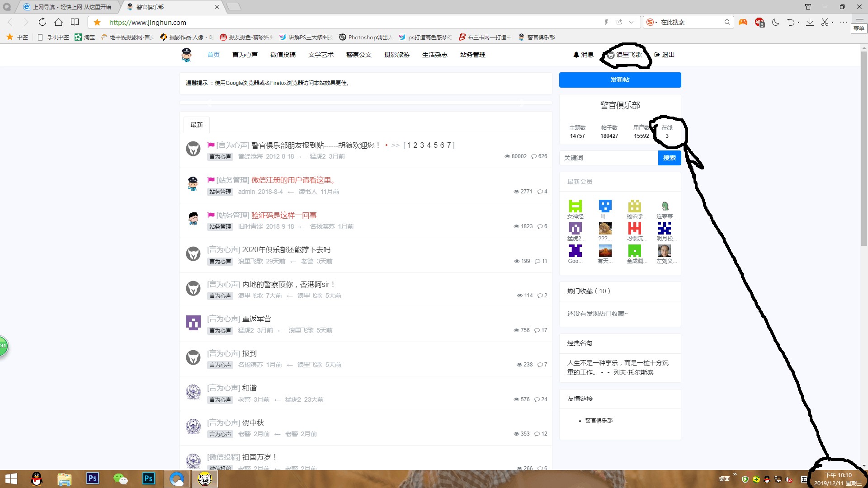Open member avatar 杨宏学
The image size is (868, 488).
point(635,206)
